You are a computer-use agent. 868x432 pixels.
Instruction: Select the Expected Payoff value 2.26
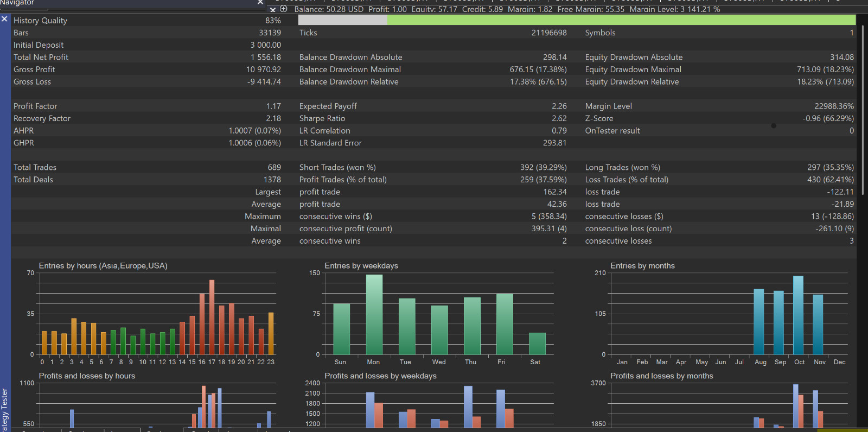coord(559,106)
